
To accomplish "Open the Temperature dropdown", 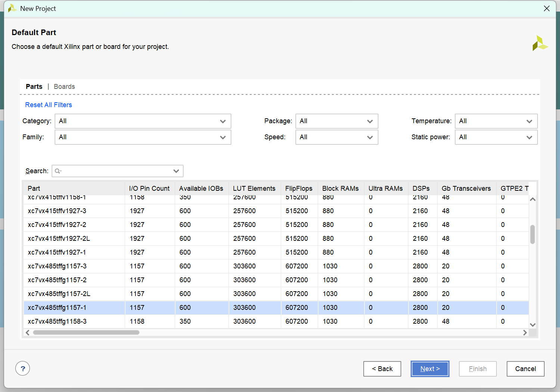I will coord(496,121).
